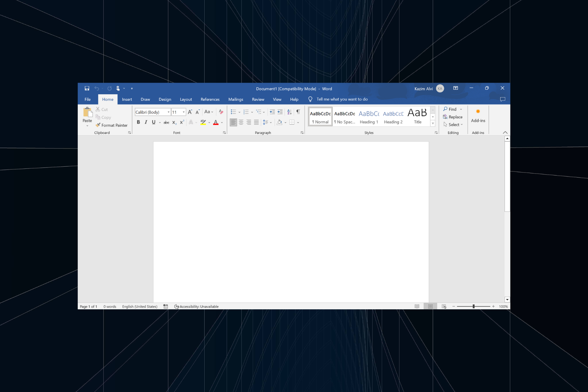Click the Undo arrow icon

(x=97, y=89)
